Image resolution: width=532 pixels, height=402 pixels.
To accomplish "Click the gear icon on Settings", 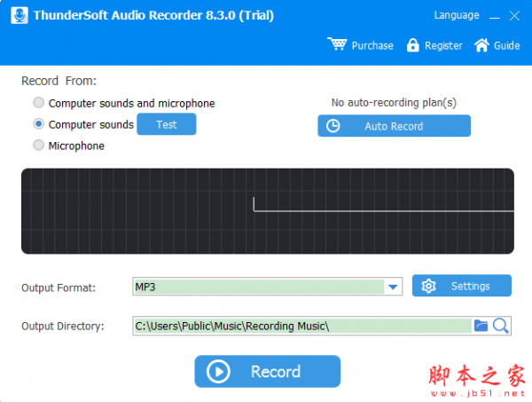I will [428, 286].
